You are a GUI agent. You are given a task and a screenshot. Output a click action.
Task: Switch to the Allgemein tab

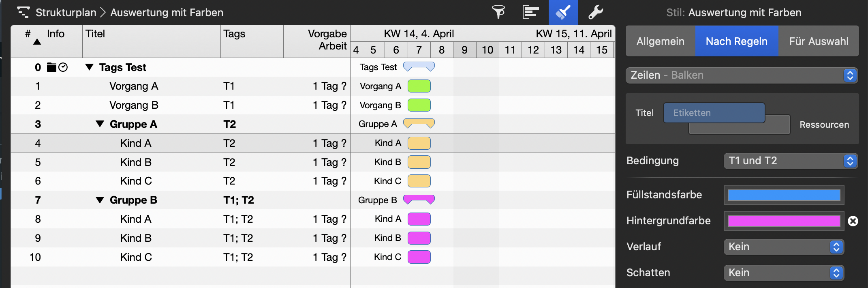pos(660,41)
